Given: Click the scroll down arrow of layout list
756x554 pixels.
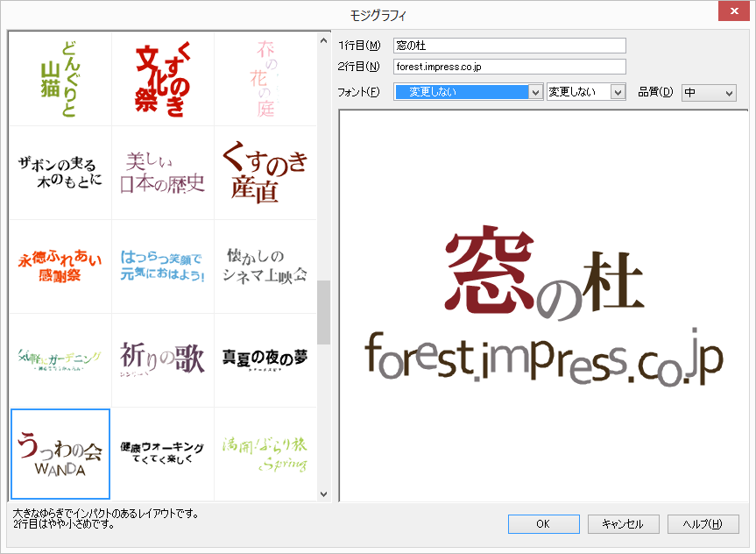Looking at the screenshot, I should (323, 494).
